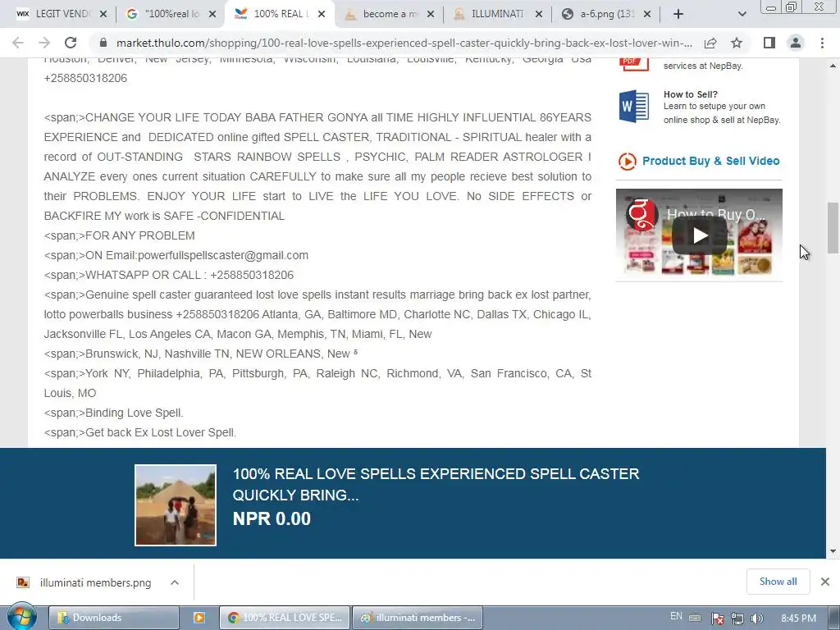
Task: Switch to illuminati members Paint window
Action: [418, 618]
